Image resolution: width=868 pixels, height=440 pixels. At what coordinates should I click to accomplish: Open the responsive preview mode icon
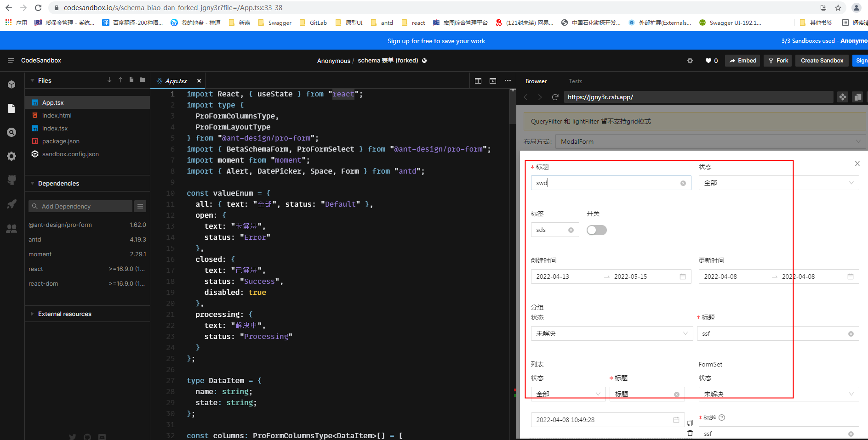click(x=858, y=97)
